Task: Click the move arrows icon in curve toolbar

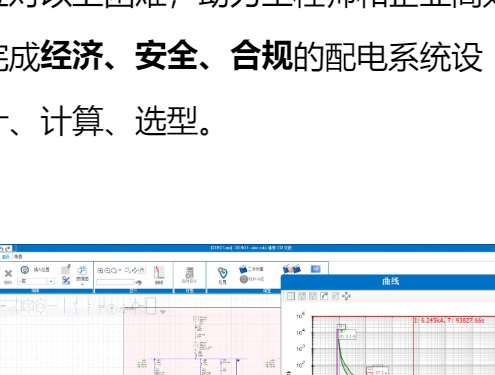Action: tap(346, 296)
